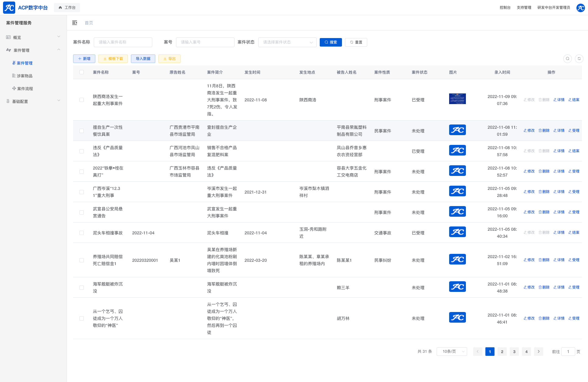Open 详情 for 泥头车相撞事故 row

(x=559, y=233)
